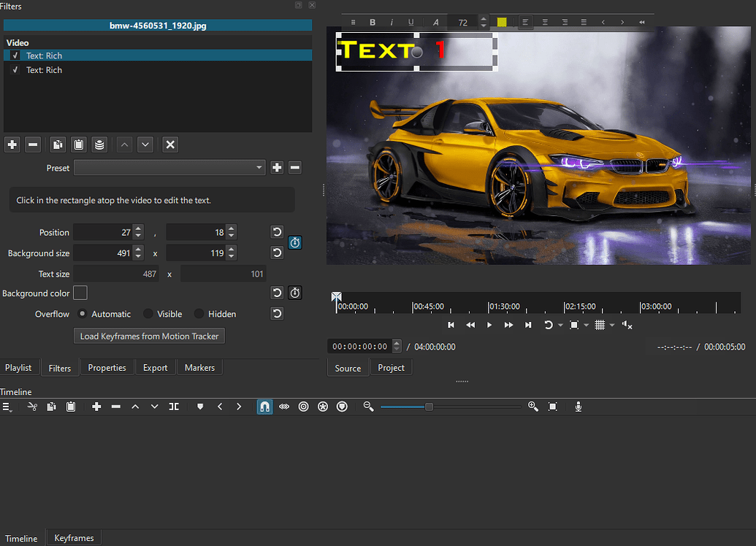Open the Preset dropdown
Image resolution: width=756 pixels, height=546 pixels.
coord(169,167)
